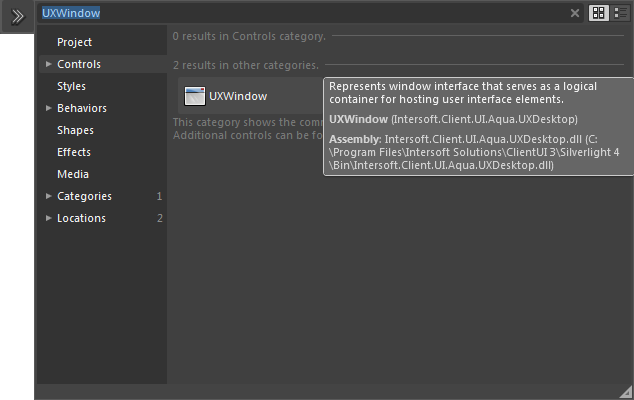Select the Locations entry
The height and width of the screenshot is (400, 634).
(81, 218)
